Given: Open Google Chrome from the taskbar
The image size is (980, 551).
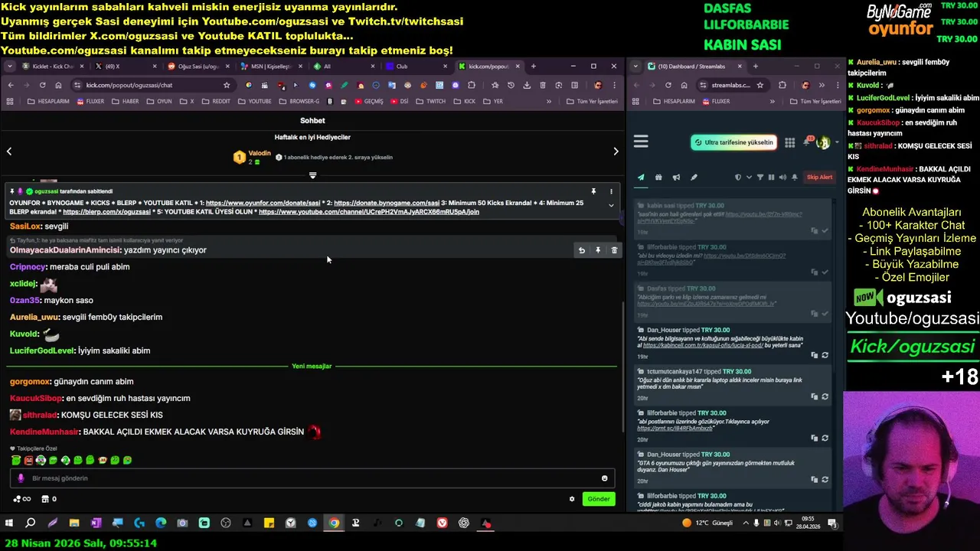Looking at the screenshot, I should (334, 523).
